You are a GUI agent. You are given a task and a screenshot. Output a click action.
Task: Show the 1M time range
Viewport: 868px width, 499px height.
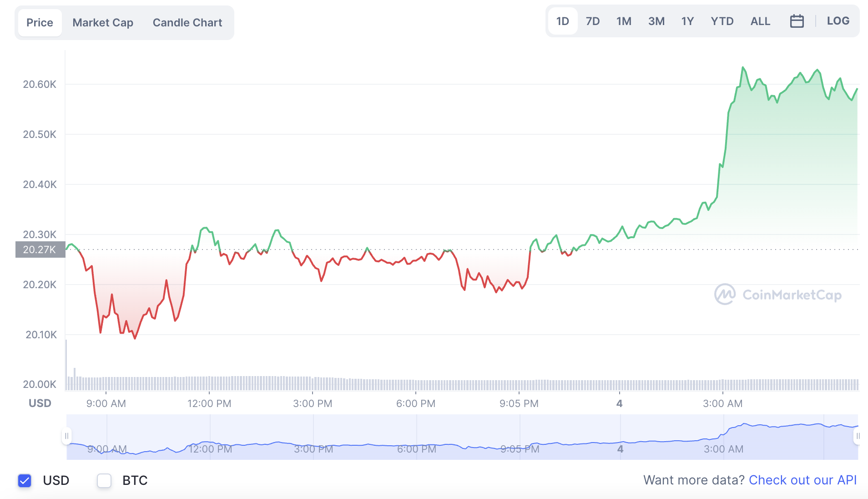click(623, 21)
